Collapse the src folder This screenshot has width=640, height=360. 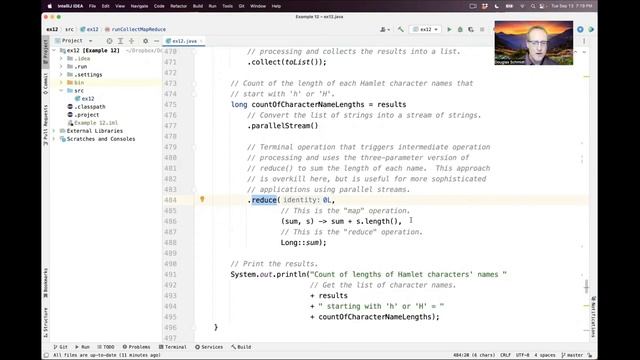61,91
